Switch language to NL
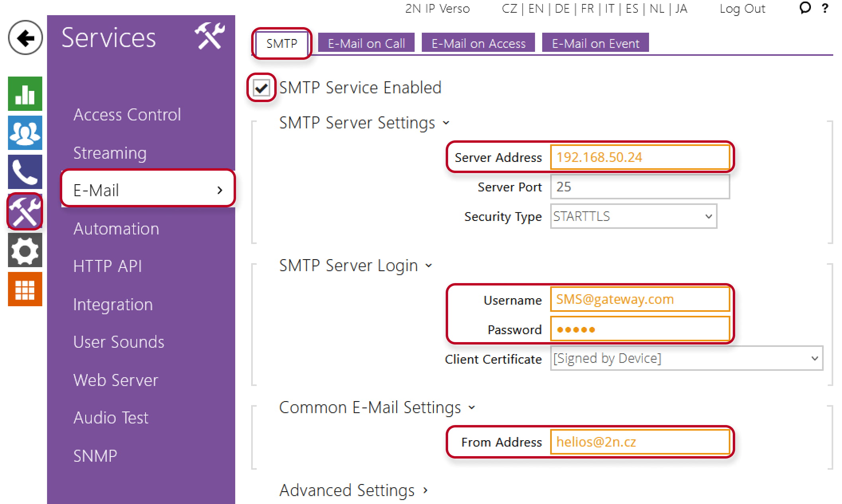842x504 pixels. 657,9
